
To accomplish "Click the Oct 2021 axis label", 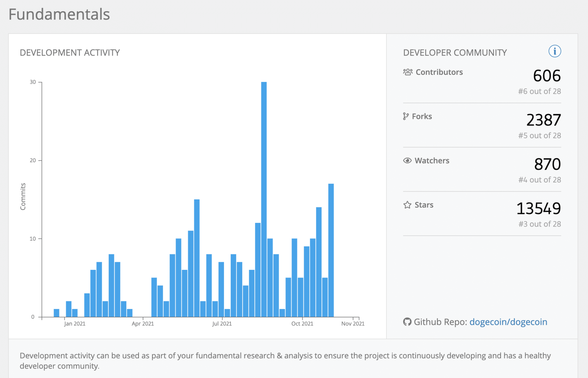I will (x=302, y=324).
